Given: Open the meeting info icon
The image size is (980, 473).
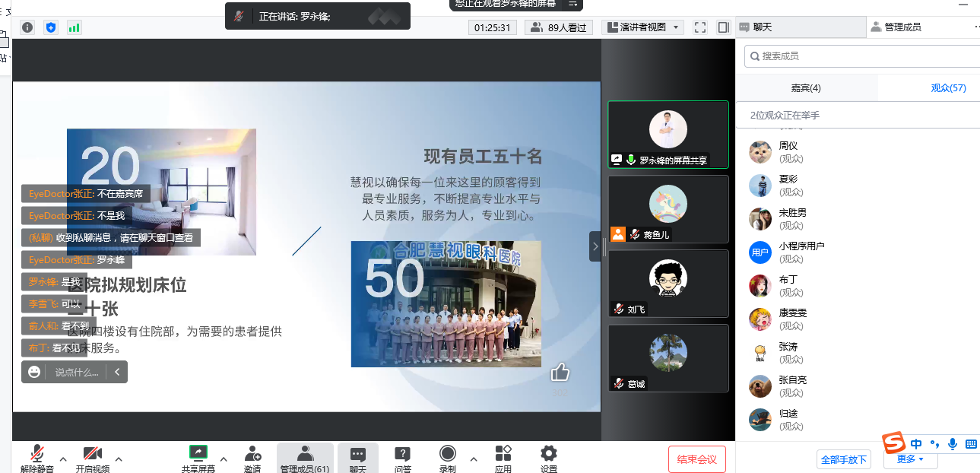Looking at the screenshot, I should point(27,27).
